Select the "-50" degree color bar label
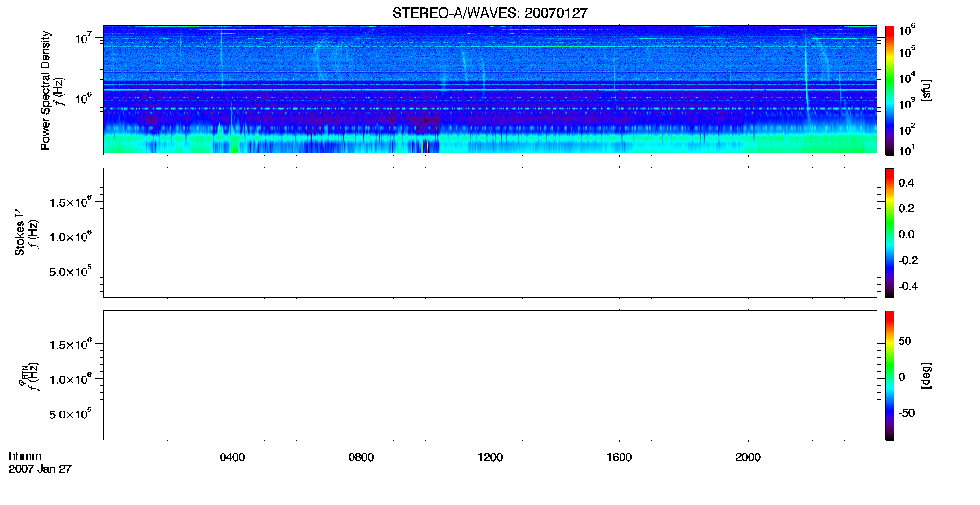 click(907, 413)
